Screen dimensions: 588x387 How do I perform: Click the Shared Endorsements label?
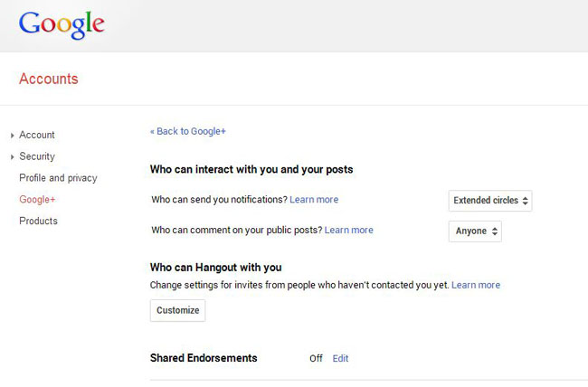(x=204, y=358)
